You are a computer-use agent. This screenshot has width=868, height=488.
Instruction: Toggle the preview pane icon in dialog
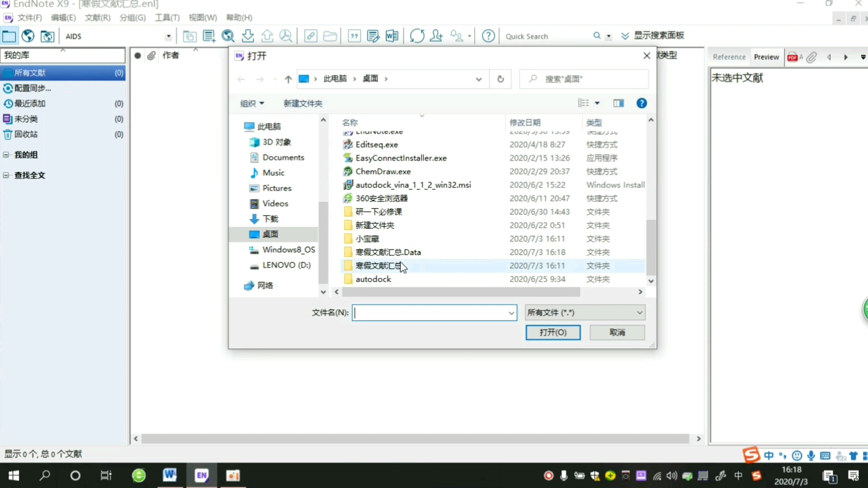coord(618,103)
